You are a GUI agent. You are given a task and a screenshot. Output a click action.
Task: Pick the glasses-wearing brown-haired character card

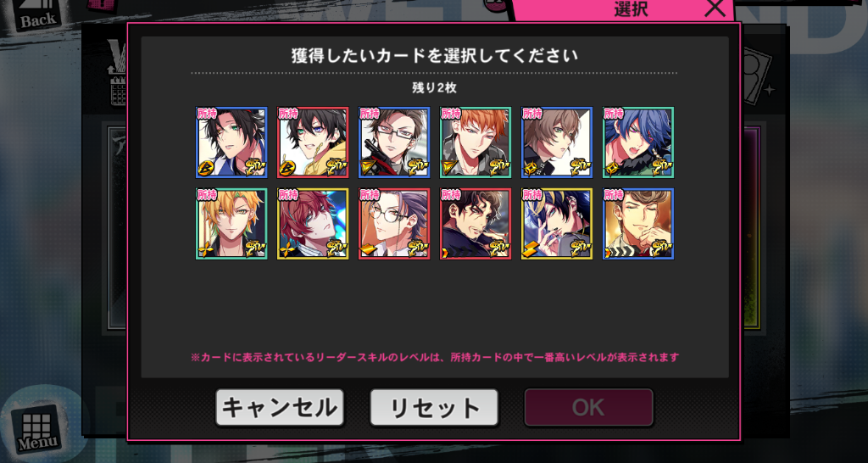click(x=394, y=142)
